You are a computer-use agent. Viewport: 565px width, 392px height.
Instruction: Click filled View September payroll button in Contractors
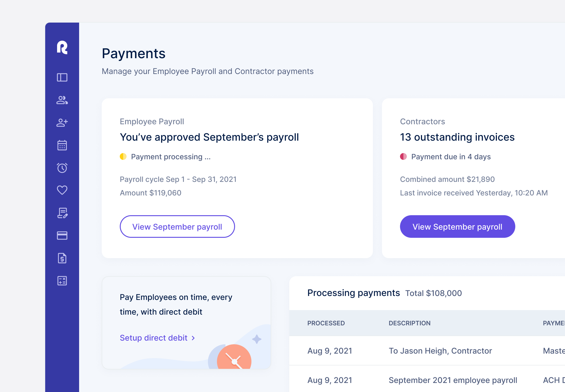coord(458,227)
